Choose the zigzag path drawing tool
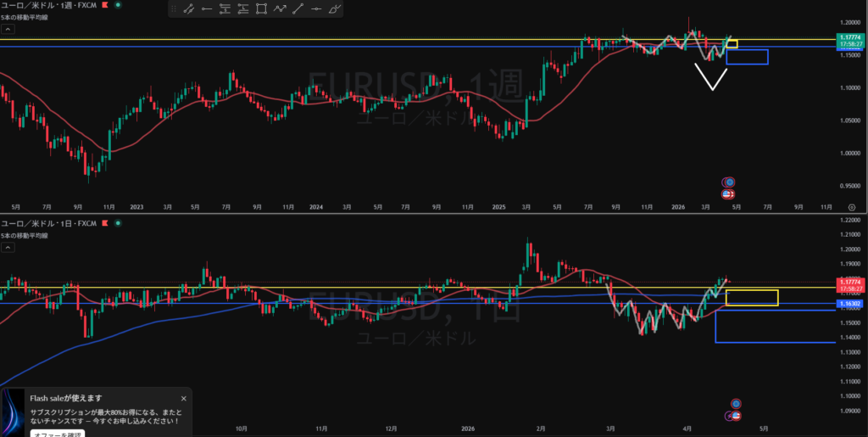Viewport: 868px width, 437px height. 280,9
